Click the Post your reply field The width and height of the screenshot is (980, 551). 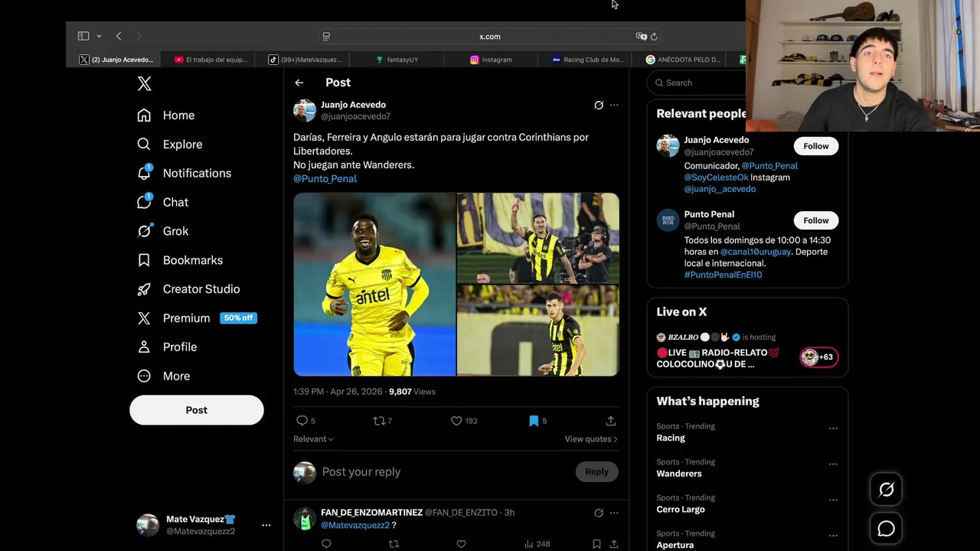(x=444, y=472)
